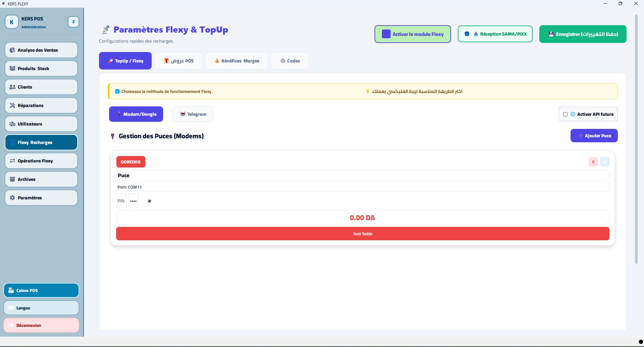Switch to the Codes tab
The width and height of the screenshot is (644, 347).
(x=290, y=61)
